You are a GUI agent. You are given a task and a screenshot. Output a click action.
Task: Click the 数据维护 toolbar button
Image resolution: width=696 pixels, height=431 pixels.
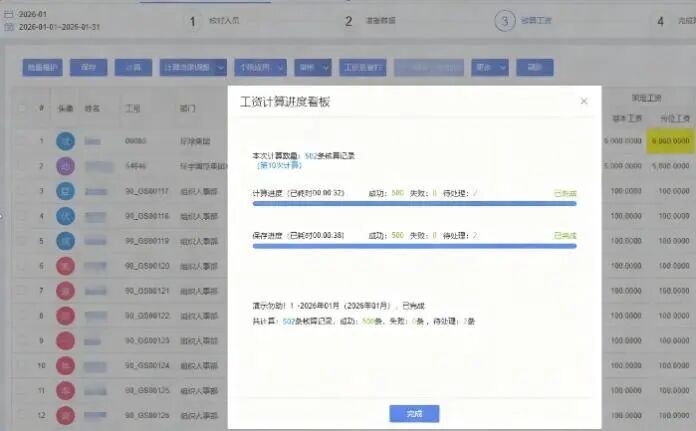click(42, 67)
